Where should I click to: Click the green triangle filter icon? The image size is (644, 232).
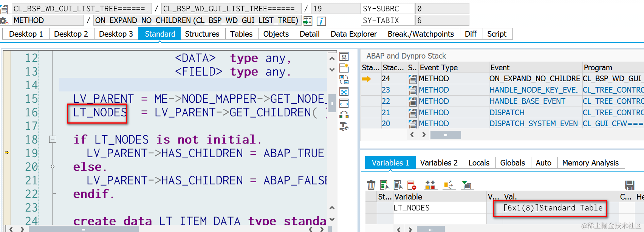point(466,185)
